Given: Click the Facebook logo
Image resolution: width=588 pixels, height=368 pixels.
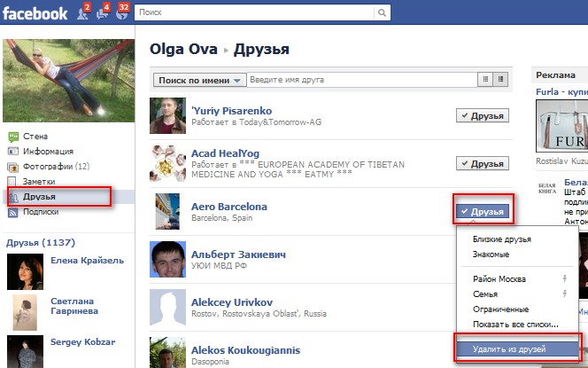Looking at the screenshot, I should tap(35, 13).
